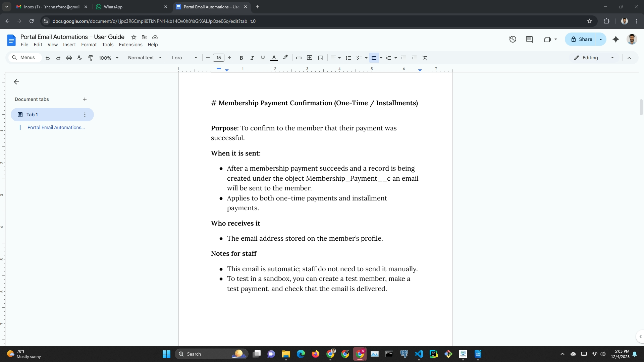Toggle Bold formatting
This screenshot has width=644, height=362.
241,58
